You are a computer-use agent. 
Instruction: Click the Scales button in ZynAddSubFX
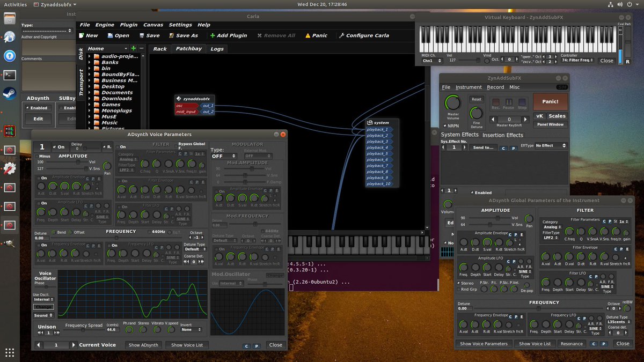point(557,116)
